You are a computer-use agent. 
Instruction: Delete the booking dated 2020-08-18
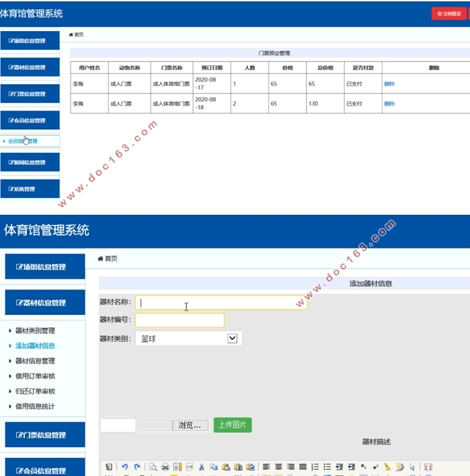(389, 104)
